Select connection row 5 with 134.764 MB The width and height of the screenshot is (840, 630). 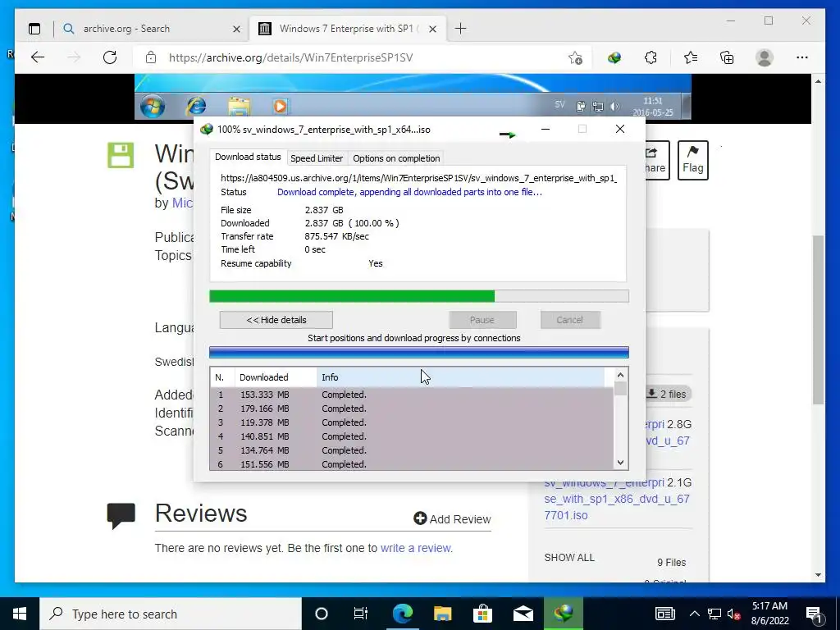412,450
